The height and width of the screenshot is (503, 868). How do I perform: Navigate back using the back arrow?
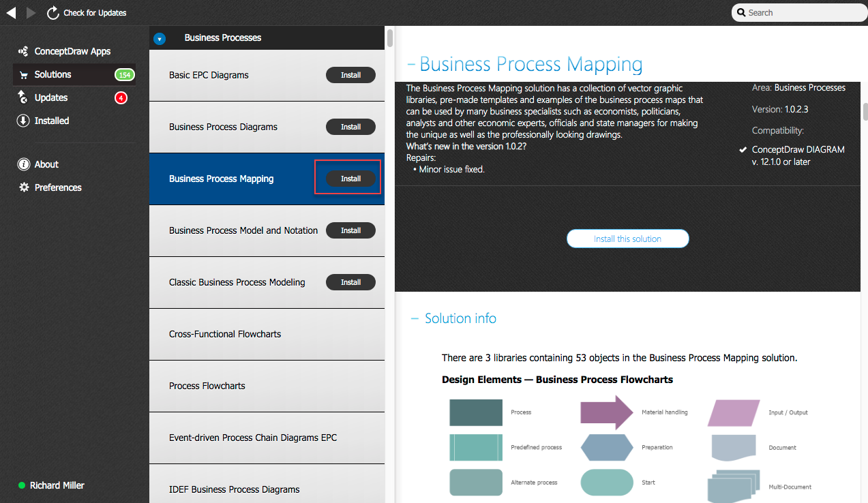tap(11, 12)
